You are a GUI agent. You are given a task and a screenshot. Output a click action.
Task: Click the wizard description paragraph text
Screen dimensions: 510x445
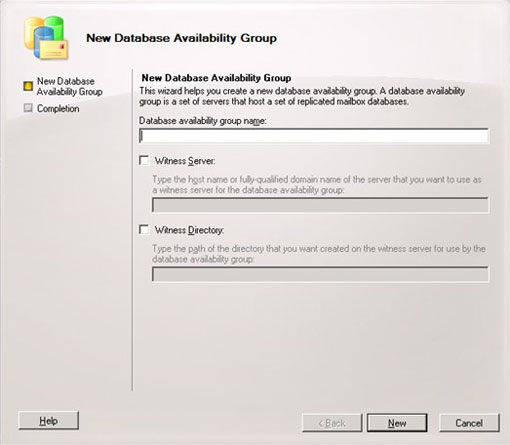click(x=302, y=96)
